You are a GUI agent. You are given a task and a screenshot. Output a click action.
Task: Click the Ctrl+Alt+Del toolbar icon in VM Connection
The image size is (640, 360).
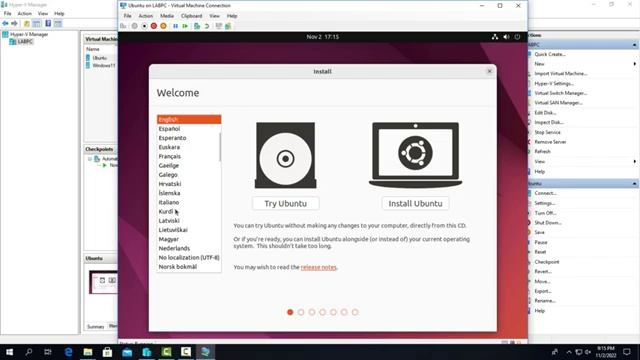(123, 26)
